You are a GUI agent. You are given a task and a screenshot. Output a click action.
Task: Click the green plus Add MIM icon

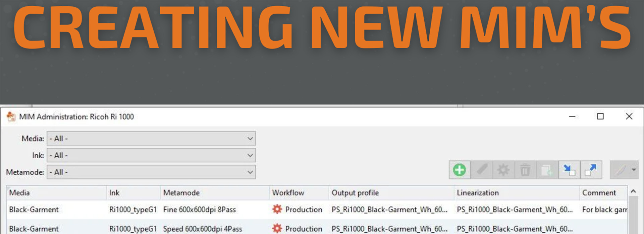tap(460, 170)
